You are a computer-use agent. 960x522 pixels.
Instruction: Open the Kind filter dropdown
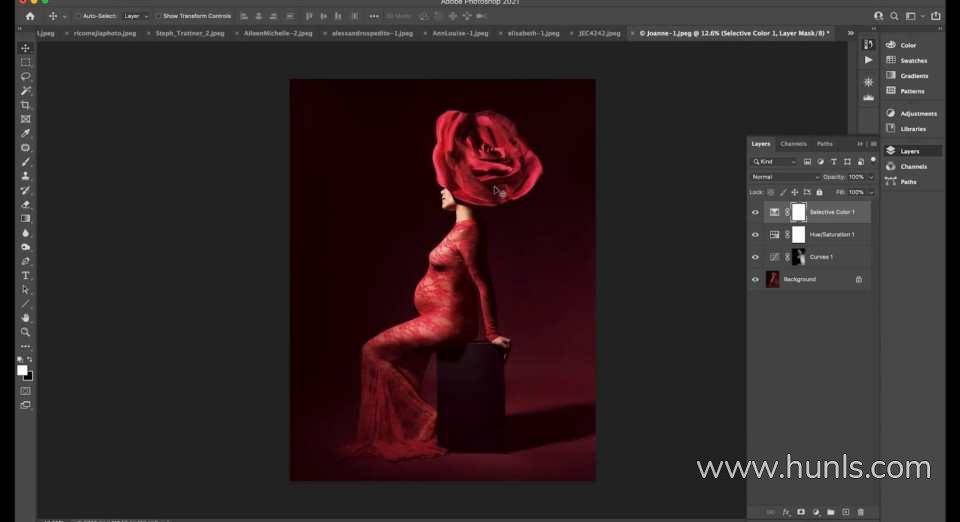click(x=774, y=162)
